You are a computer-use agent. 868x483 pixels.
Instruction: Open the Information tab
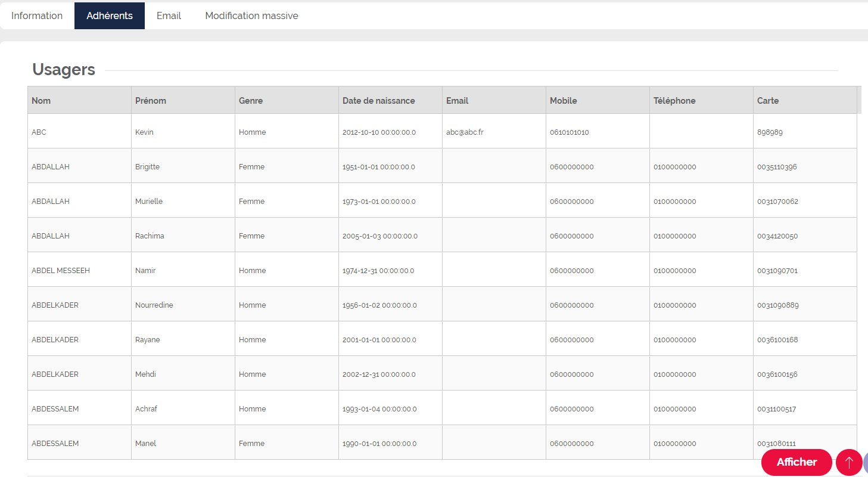coord(37,16)
